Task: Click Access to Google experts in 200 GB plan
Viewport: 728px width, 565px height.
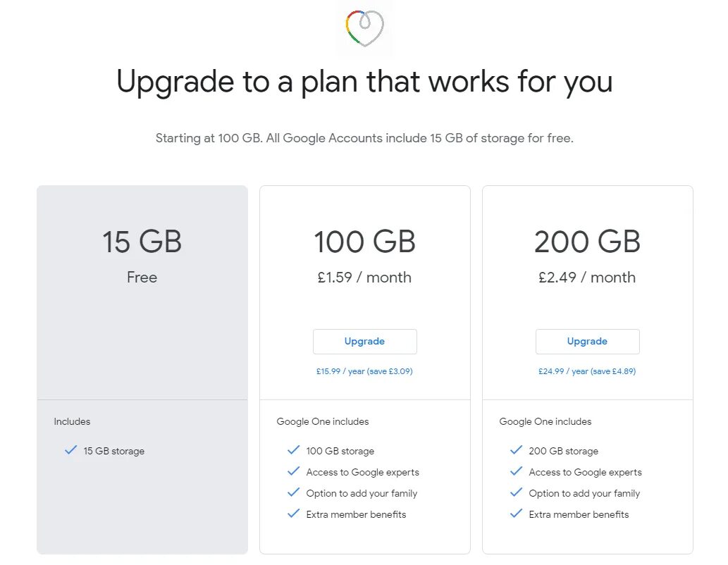Action: (585, 472)
